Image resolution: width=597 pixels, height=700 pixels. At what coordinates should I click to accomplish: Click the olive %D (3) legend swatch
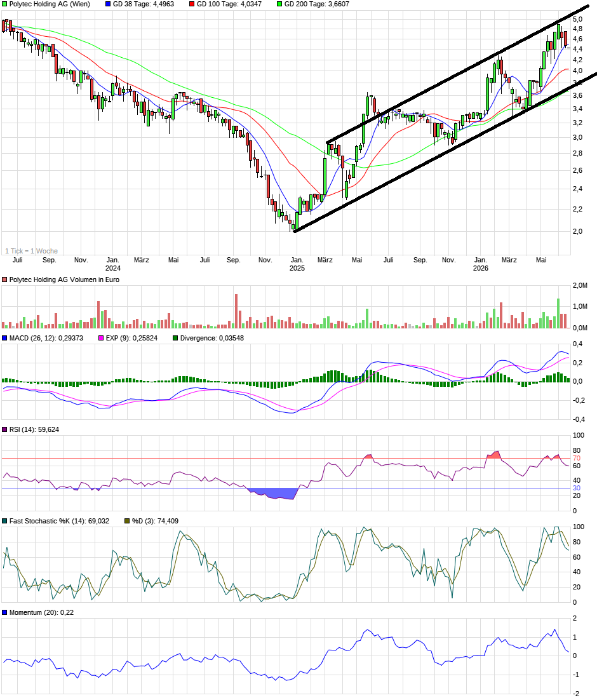coord(127,521)
